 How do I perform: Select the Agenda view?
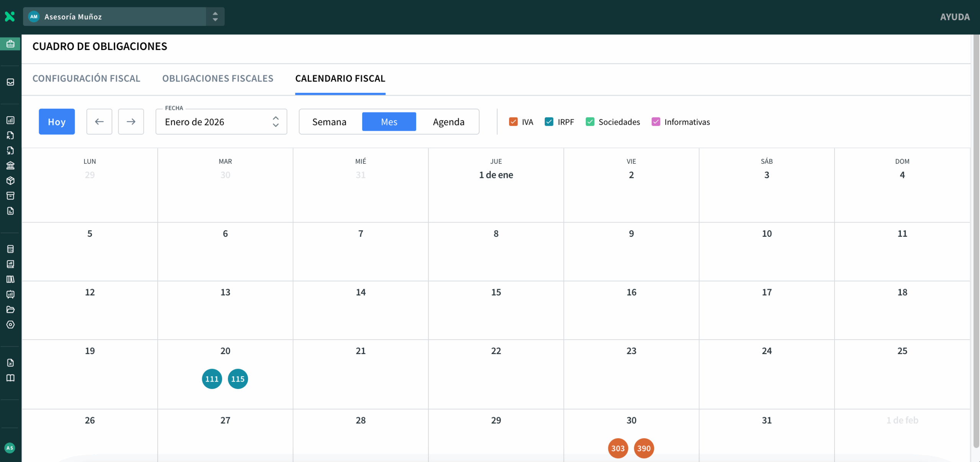tap(448, 122)
